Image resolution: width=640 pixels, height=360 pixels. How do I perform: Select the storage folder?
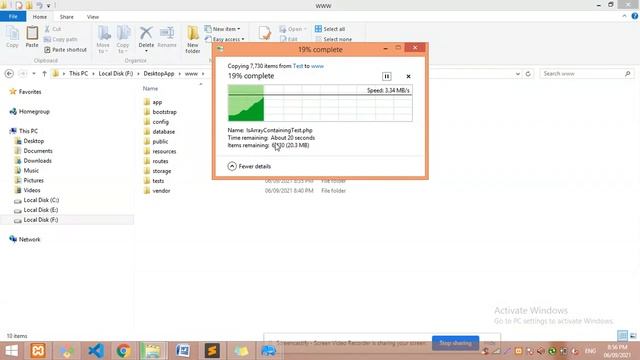158,171
